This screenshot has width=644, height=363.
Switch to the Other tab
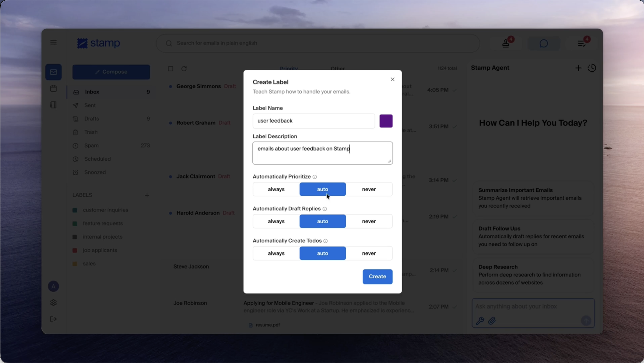pos(338,68)
